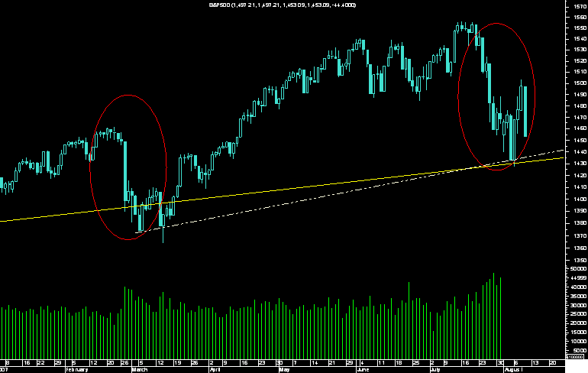The height and width of the screenshot is (373, 588).
Task: Click the 1520 price axis label
Action: (x=580, y=61)
